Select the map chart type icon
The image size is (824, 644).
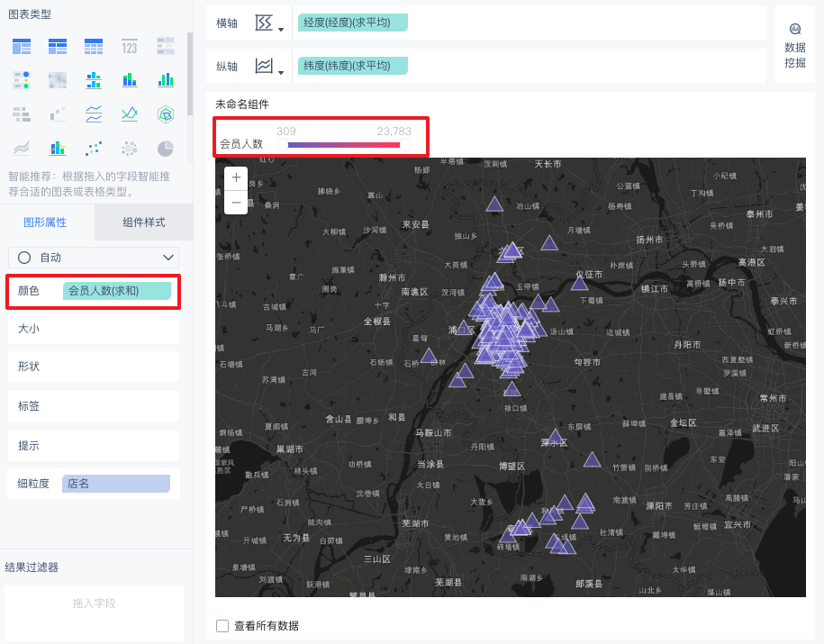click(57, 80)
